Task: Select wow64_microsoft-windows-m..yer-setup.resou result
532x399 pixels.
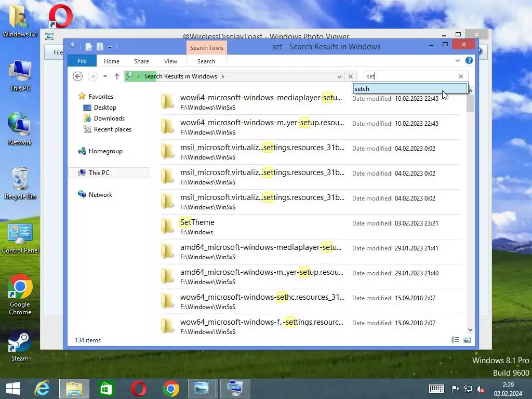Action: point(311,127)
